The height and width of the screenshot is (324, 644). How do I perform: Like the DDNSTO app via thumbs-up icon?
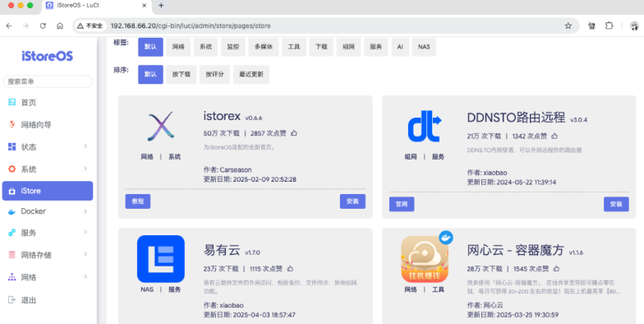[554, 136]
